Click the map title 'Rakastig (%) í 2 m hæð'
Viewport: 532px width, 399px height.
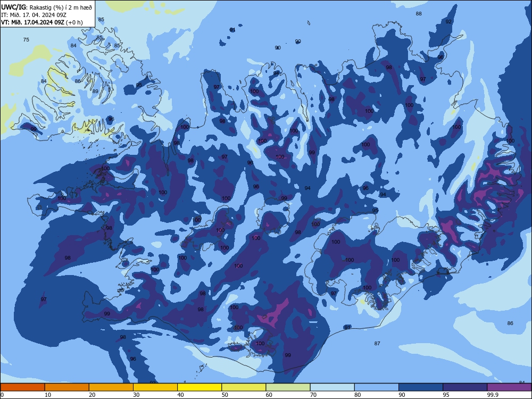pyautogui.click(x=61, y=7)
